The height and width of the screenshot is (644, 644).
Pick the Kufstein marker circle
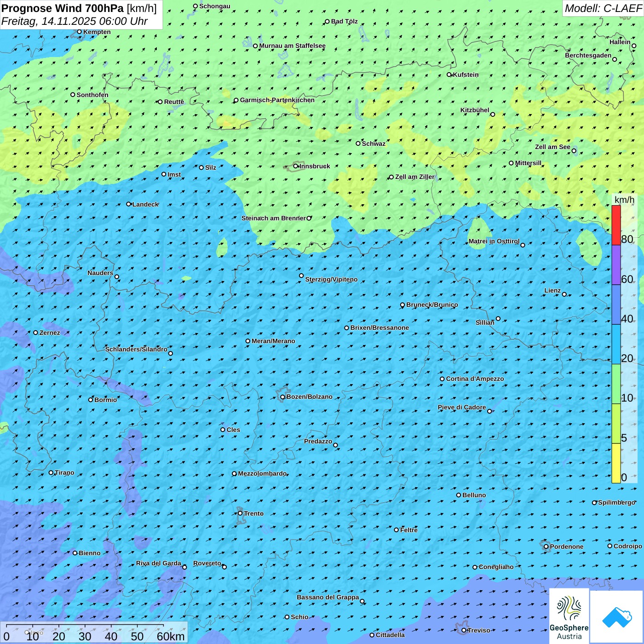[x=449, y=75]
